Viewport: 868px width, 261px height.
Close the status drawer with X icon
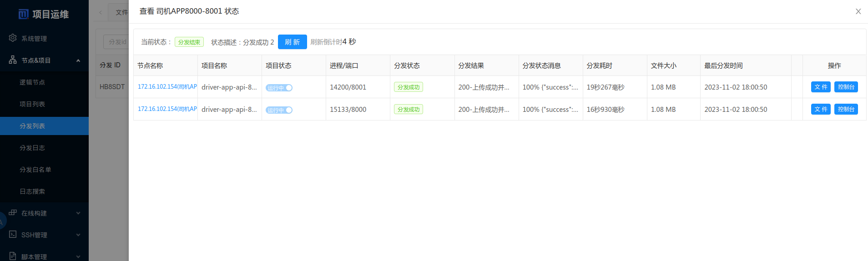click(858, 11)
